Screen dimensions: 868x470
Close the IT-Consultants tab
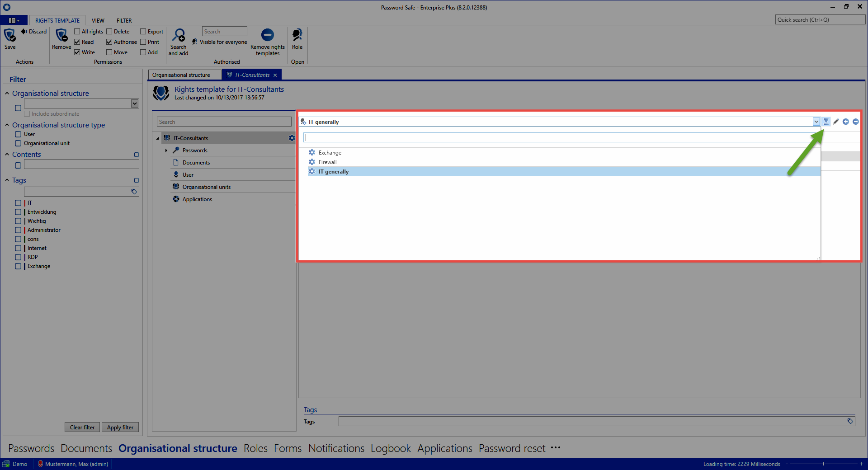(x=275, y=75)
